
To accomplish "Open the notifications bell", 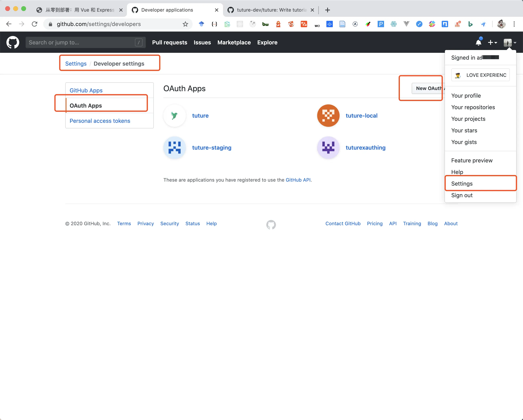I will pyautogui.click(x=478, y=42).
